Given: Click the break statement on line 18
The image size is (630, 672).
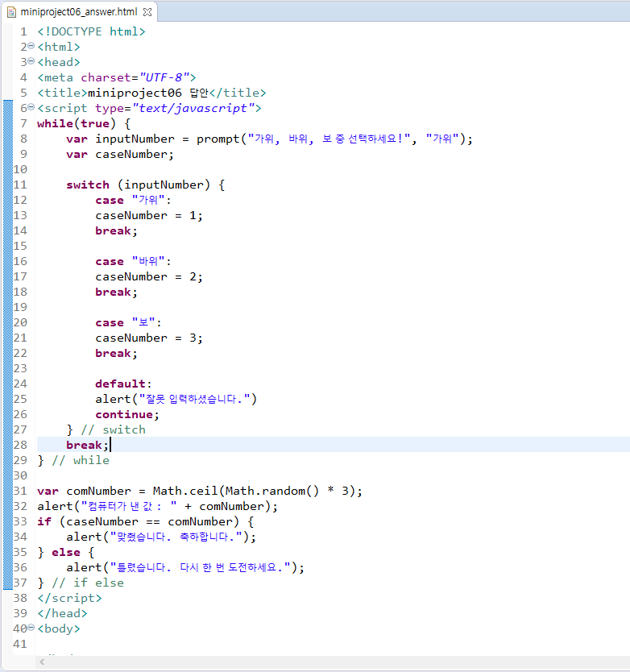Looking at the screenshot, I should (x=116, y=292).
